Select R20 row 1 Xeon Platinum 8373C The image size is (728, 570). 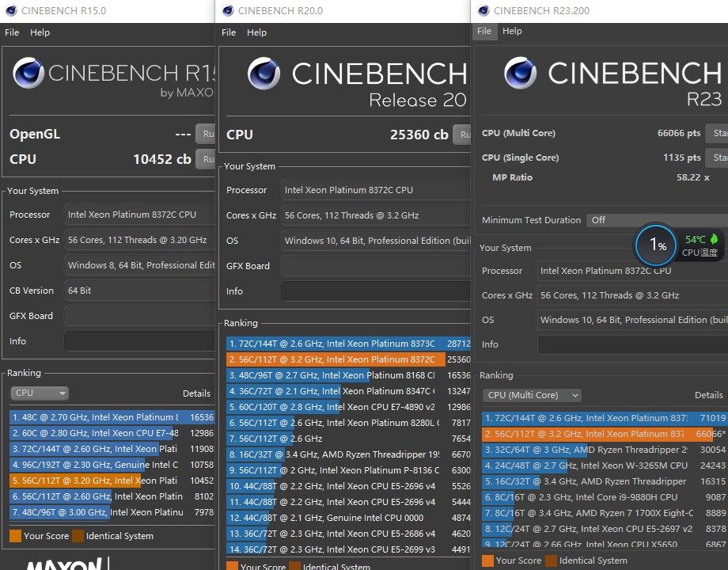pyautogui.click(x=349, y=344)
